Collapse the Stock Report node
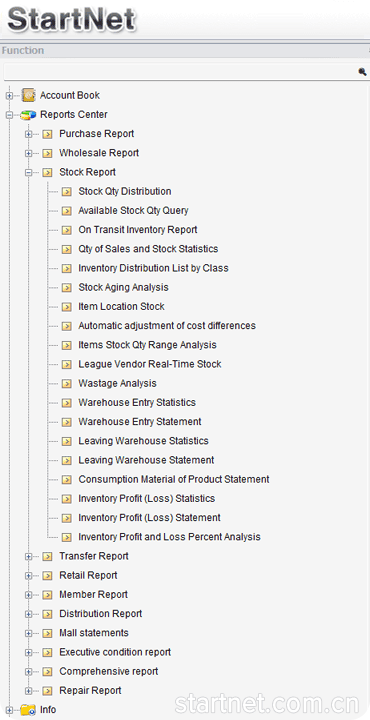This screenshot has width=370, height=720. (28, 173)
